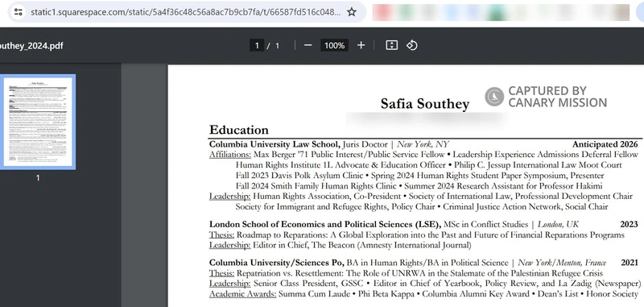
Task: Click the thumbnail page label 1
Action: [x=38, y=178]
